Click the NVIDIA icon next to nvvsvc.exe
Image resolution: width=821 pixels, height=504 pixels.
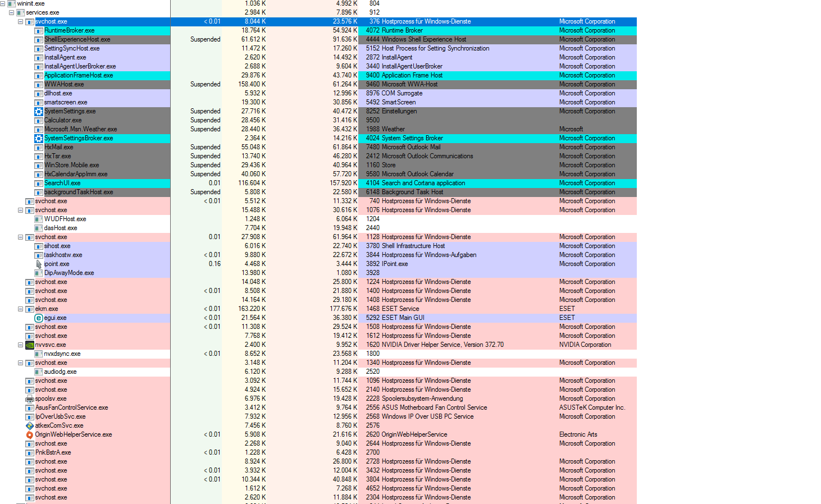(x=30, y=345)
